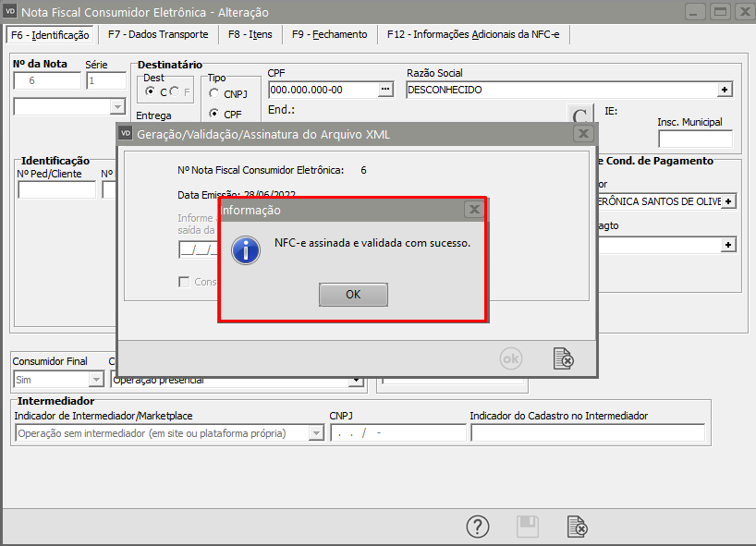This screenshot has width=756, height=546.
Task: Click the round ok icon in XML dialog
Action: pyautogui.click(x=511, y=358)
